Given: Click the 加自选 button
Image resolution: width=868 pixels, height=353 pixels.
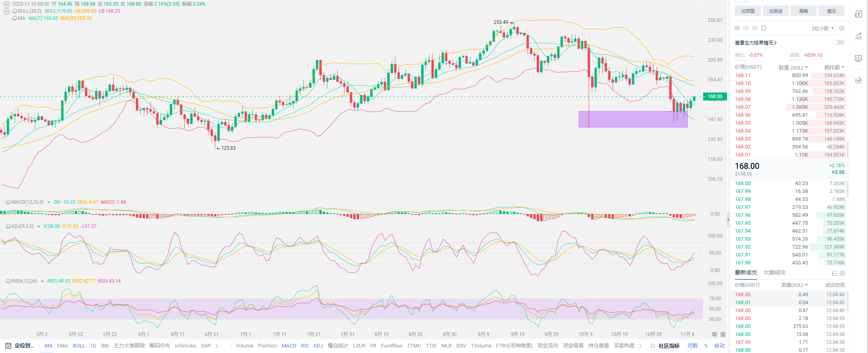Looking at the screenshot, I should pyautogui.click(x=775, y=11).
